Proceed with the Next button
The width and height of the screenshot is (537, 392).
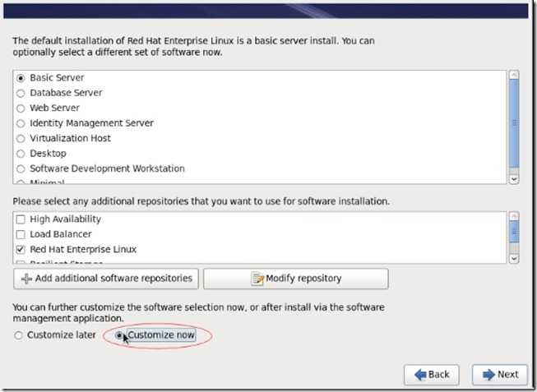click(500, 375)
